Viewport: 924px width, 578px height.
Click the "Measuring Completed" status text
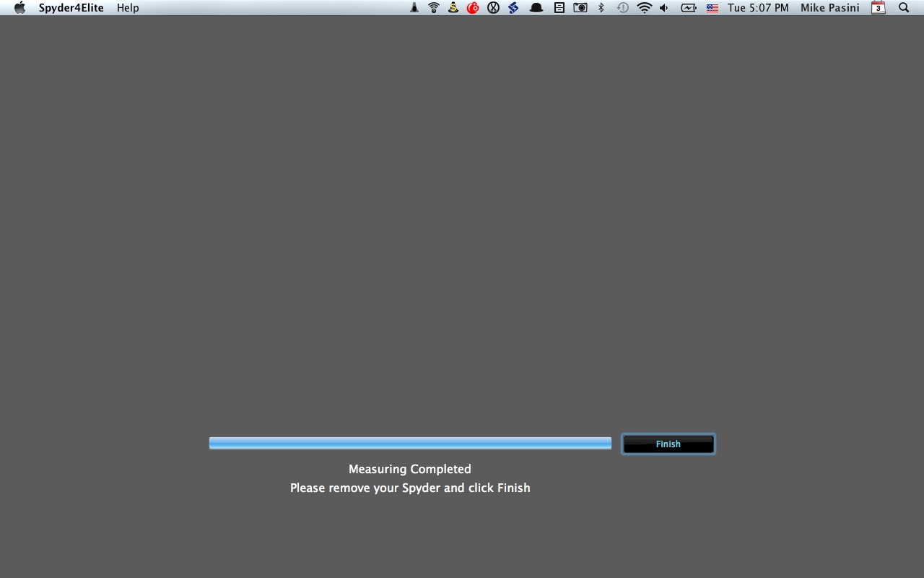coord(409,469)
